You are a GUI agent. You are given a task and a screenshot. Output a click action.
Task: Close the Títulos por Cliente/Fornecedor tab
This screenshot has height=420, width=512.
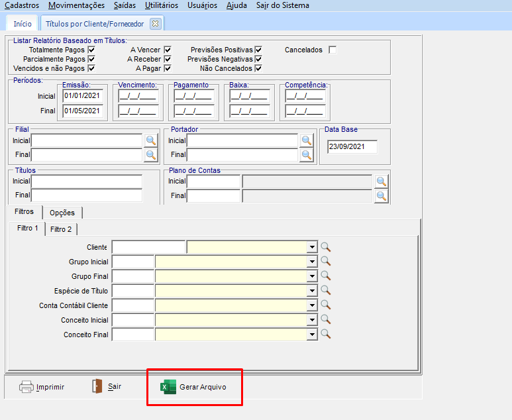click(156, 24)
